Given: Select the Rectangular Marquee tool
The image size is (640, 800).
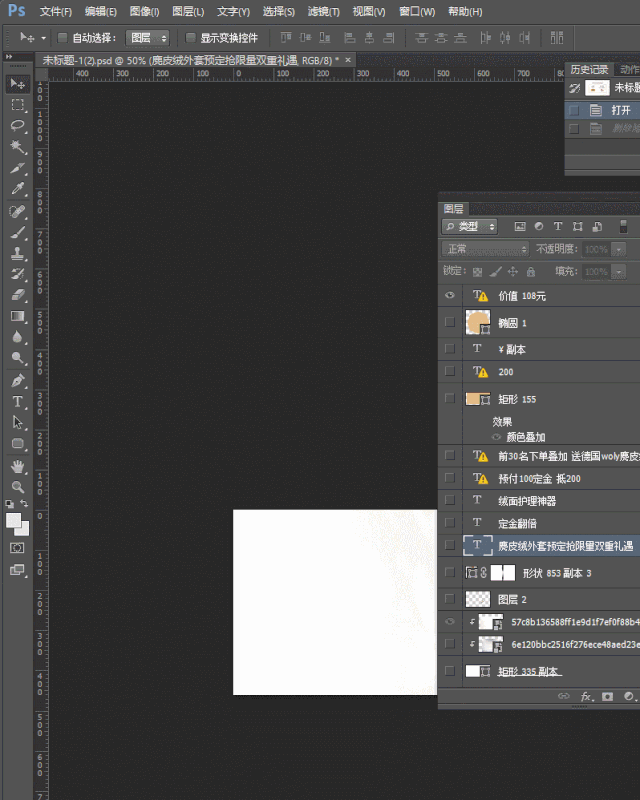Looking at the screenshot, I should [x=17, y=105].
